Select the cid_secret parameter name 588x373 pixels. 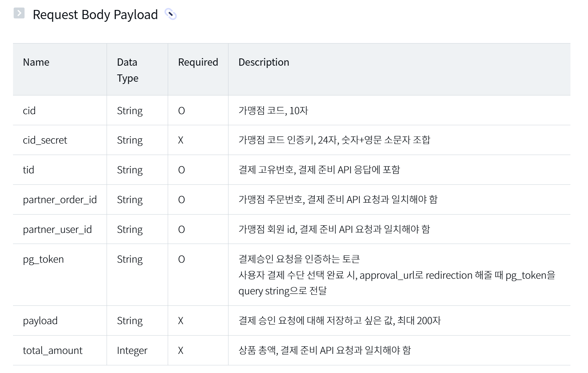(x=45, y=140)
